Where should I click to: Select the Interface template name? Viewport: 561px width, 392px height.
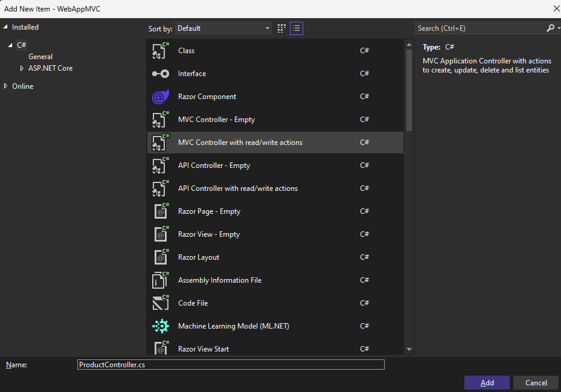point(192,74)
